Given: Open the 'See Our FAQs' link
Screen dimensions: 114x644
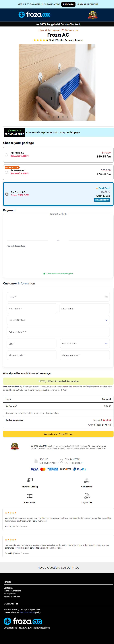Looking at the screenshot, I should [x=70, y=568].
